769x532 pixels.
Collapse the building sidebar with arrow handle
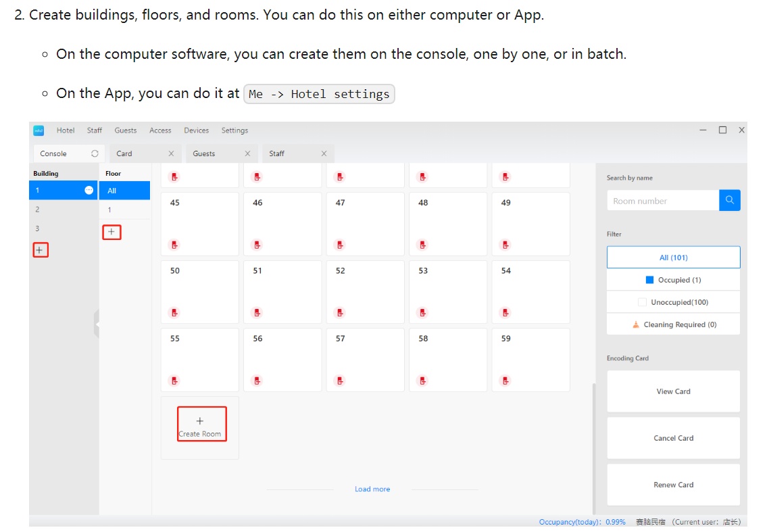pyautogui.click(x=97, y=324)
